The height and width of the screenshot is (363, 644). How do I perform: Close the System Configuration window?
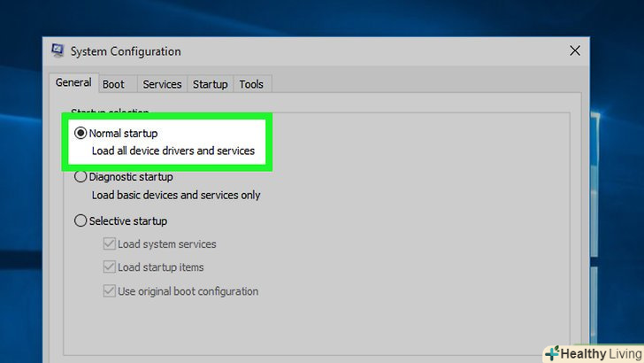(575, 51)
